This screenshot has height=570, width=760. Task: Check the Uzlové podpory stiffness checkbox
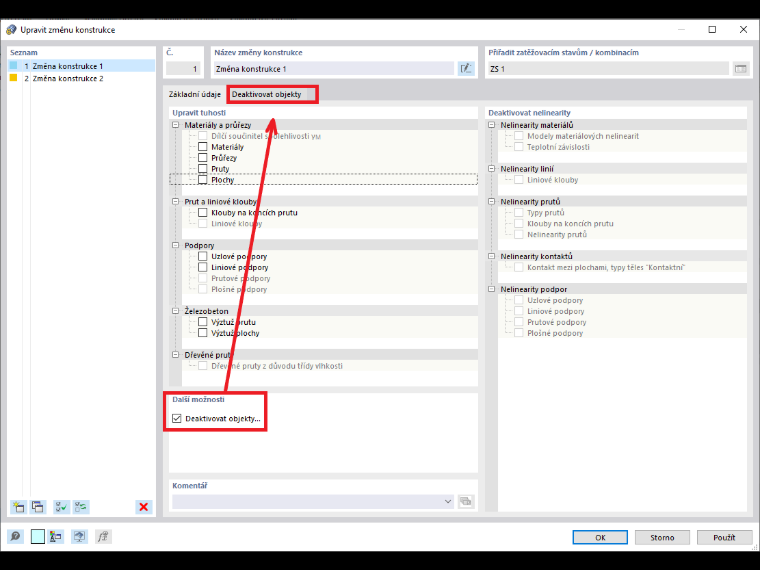coord(203,256)
